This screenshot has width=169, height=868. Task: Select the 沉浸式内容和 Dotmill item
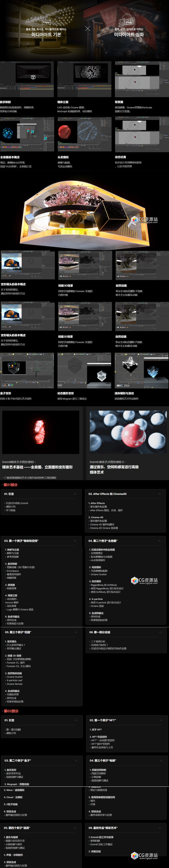[17, 503]
